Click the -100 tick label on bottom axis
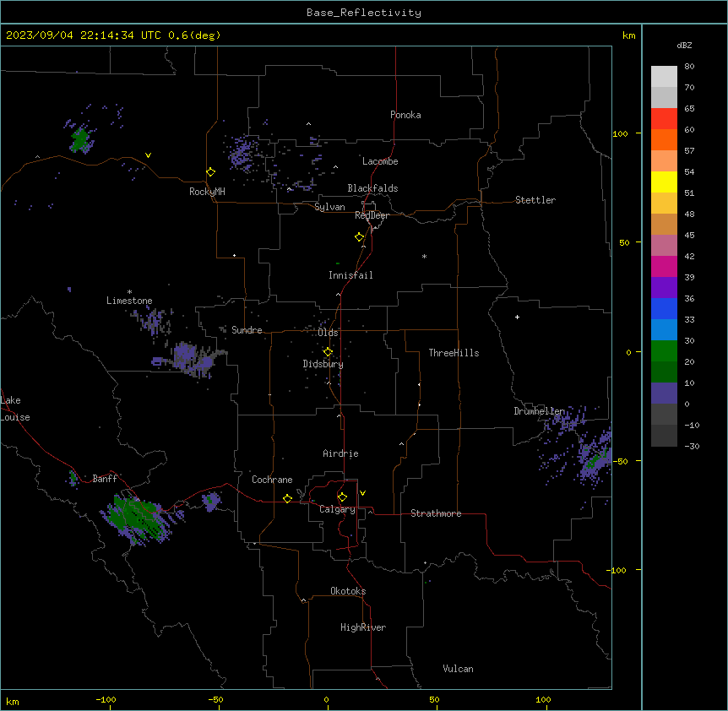The image size is (728, 711). (106, 699)
